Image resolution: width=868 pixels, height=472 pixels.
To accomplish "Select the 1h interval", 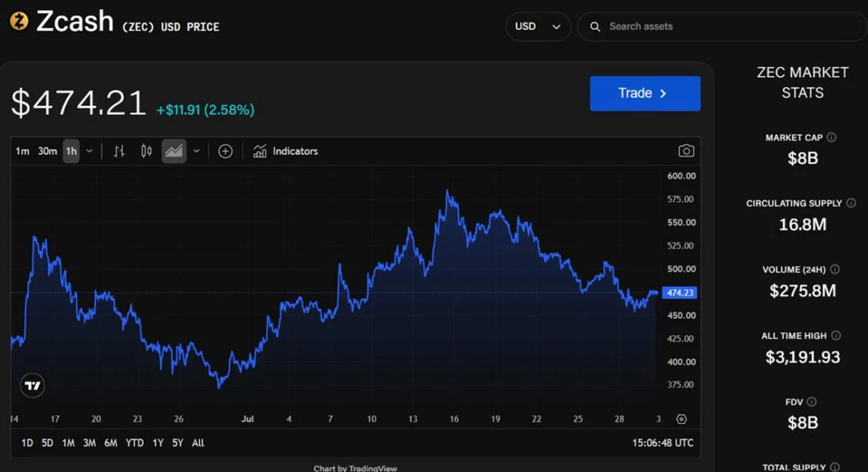I will [72, 151].
